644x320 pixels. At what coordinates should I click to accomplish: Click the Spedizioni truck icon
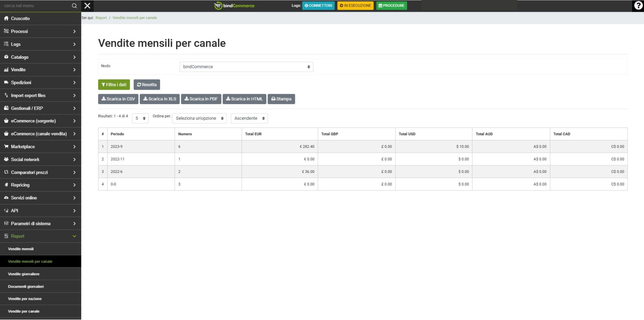point(6,83)
